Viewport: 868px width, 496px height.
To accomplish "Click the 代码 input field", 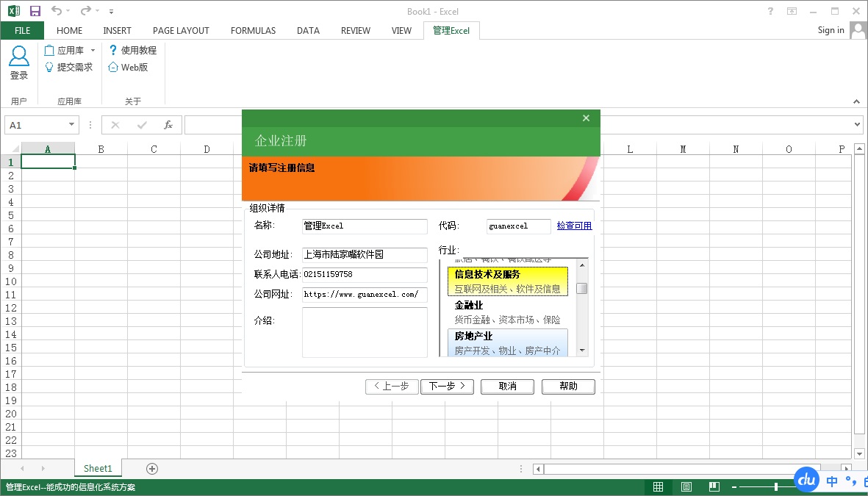I will pos(519,226).
